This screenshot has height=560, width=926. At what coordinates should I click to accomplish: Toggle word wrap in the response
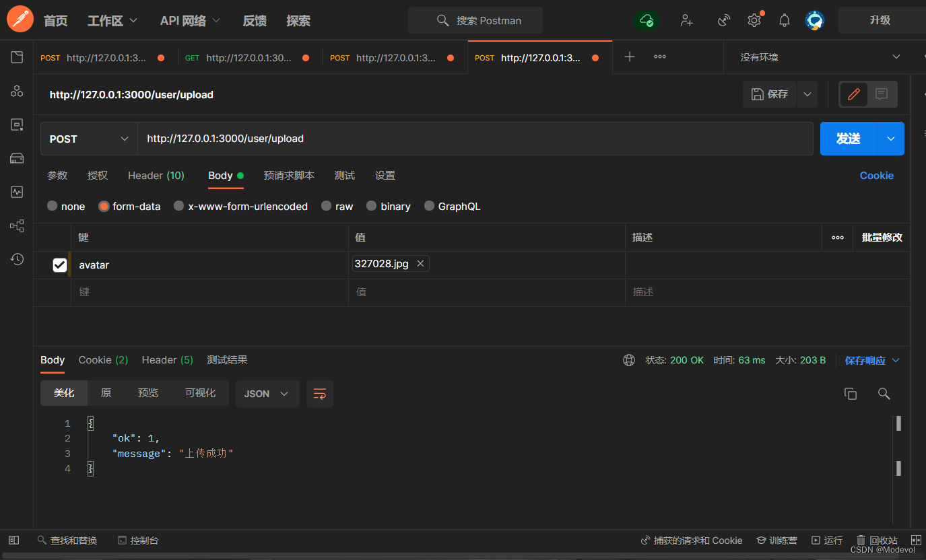[x=320, y=394]
